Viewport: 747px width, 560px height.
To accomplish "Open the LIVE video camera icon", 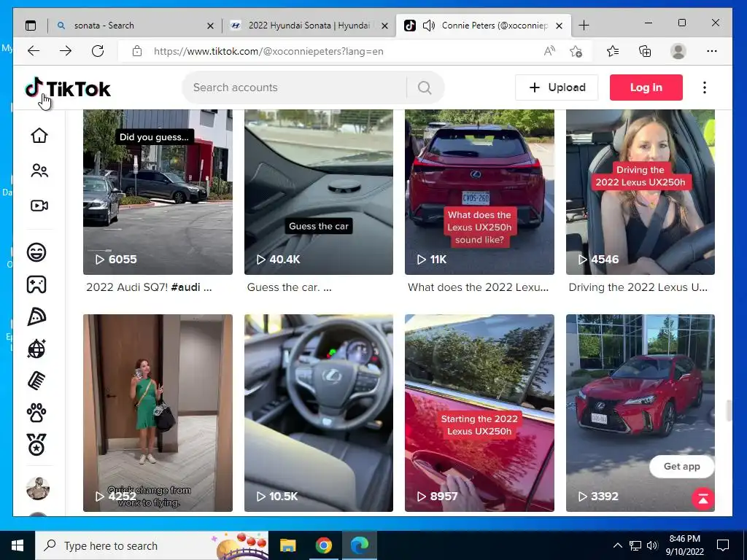I will click(x=39, y=206).
